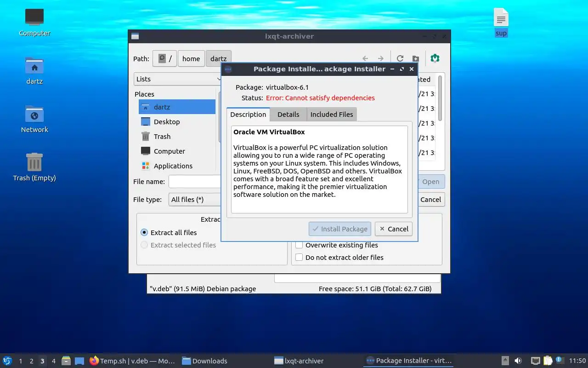Click the green icon in file dialog toolbar
This screenshot has height=368, width=588.
pos(435,58)
